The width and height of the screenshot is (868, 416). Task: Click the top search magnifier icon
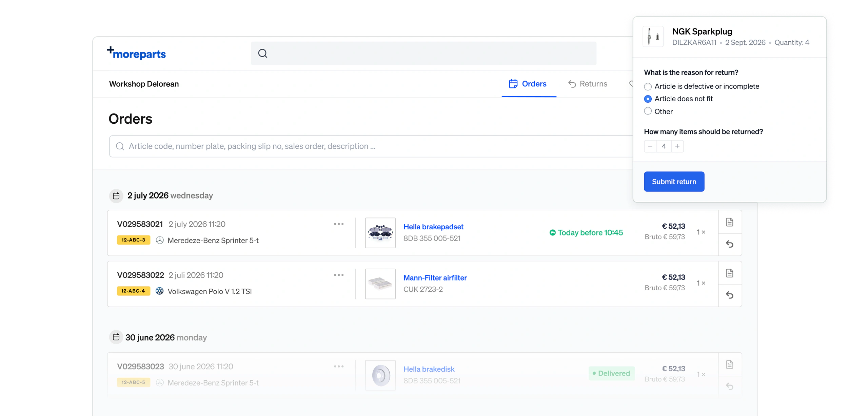[x=262, y=54]
